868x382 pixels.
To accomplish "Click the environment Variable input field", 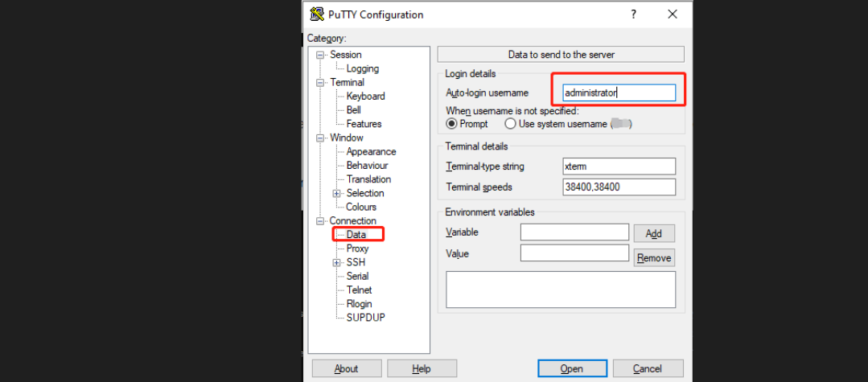I will click(574, 232).
